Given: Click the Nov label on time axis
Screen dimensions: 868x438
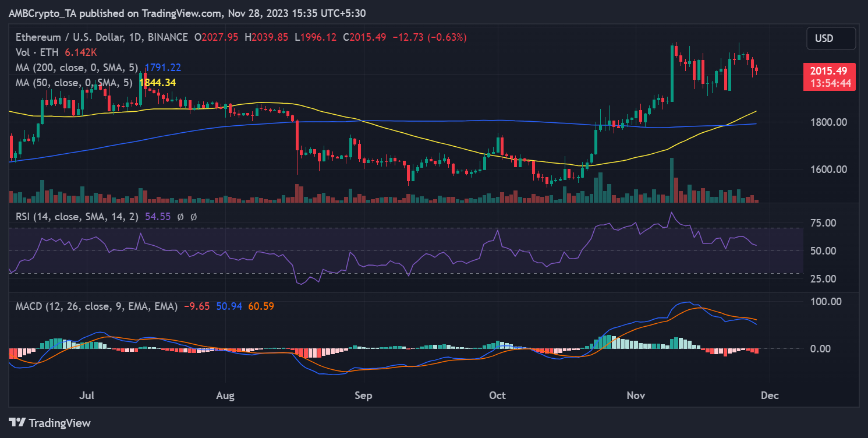Looking at the screenshot, I should click(x=636, y=396).
